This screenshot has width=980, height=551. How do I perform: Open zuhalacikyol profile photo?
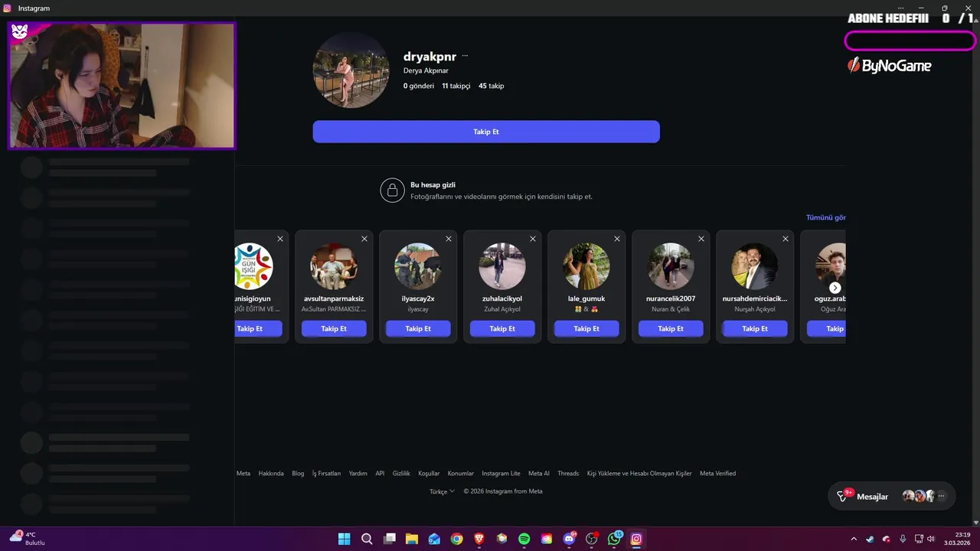[x=502, y=266]
